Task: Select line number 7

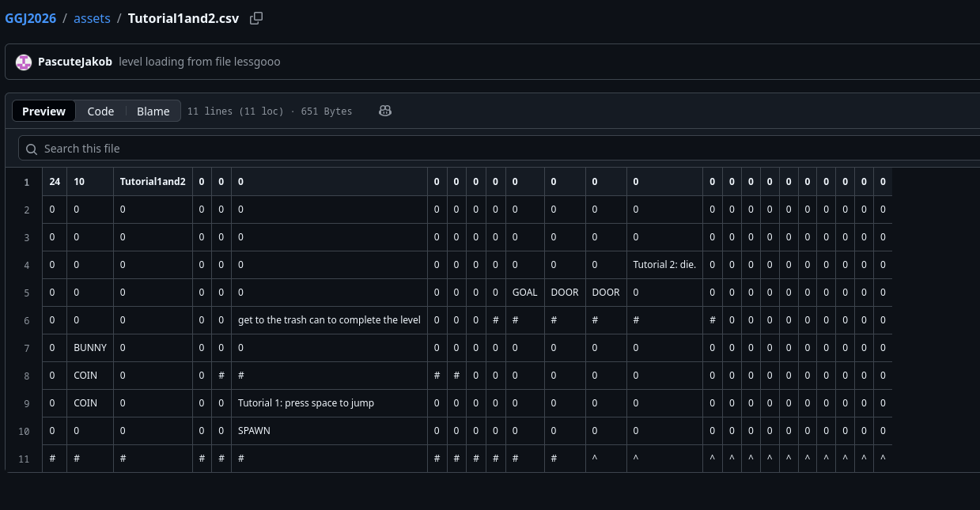Action: [x=26, y=348]
